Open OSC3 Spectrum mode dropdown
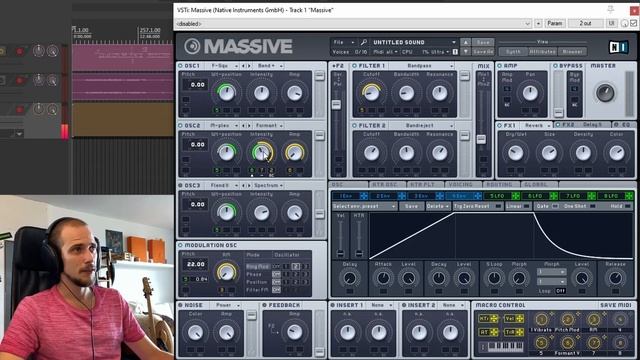The image size is (640, 360). pyautogui.click(x=268, y=185)
